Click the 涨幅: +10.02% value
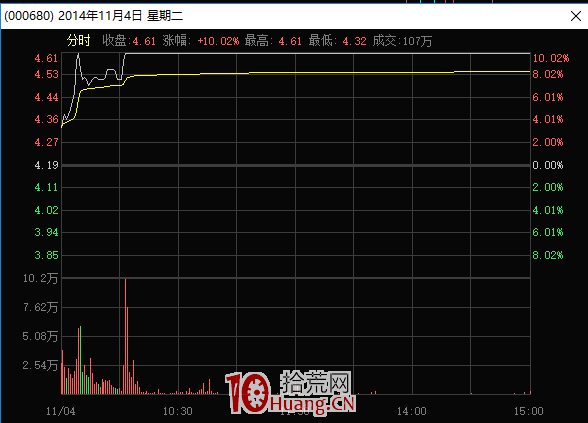 [201, 40]
